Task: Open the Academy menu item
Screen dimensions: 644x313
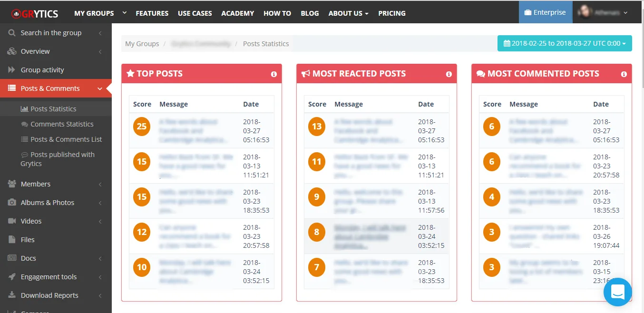Action: click(237, 13)
